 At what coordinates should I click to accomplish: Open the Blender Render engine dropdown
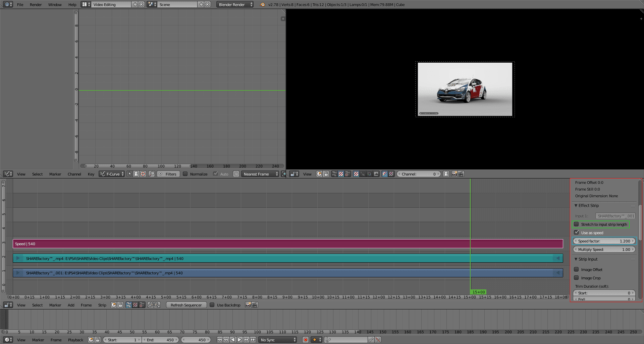pyautogui.click(x=235, y=5)
